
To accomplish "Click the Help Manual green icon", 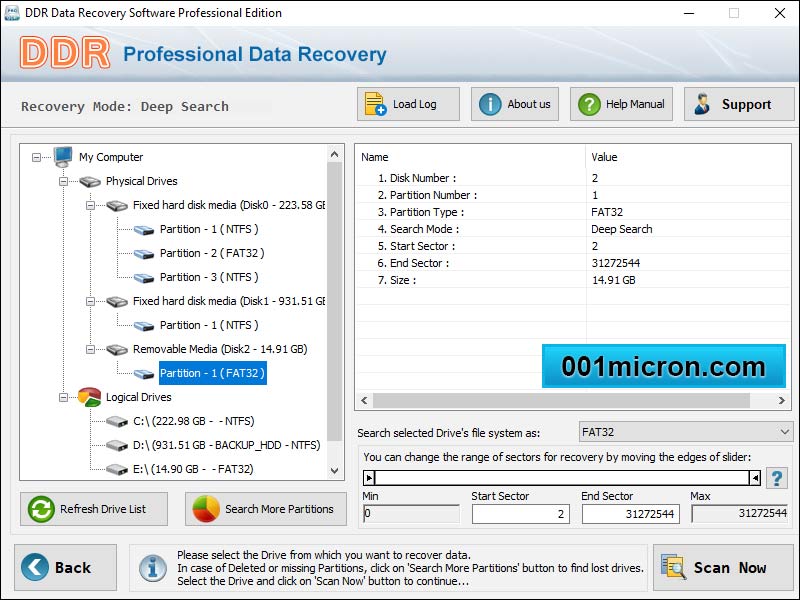I will coord(592,103).
